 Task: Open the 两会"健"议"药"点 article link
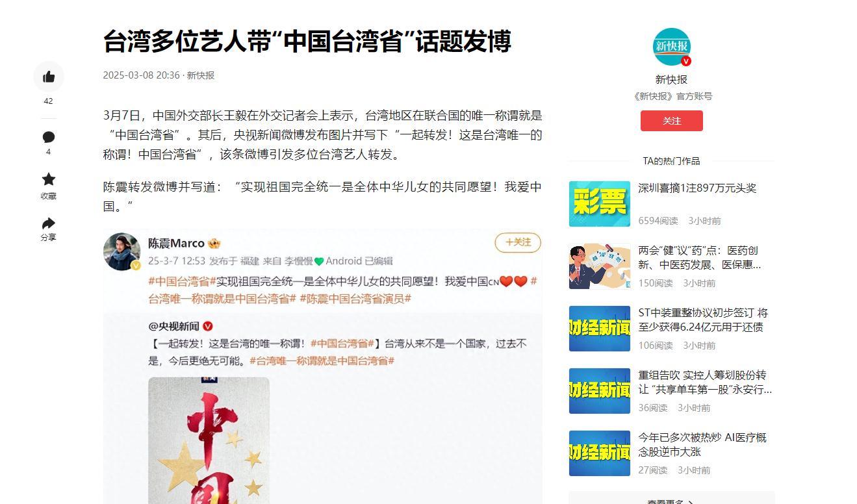point(700,258)
